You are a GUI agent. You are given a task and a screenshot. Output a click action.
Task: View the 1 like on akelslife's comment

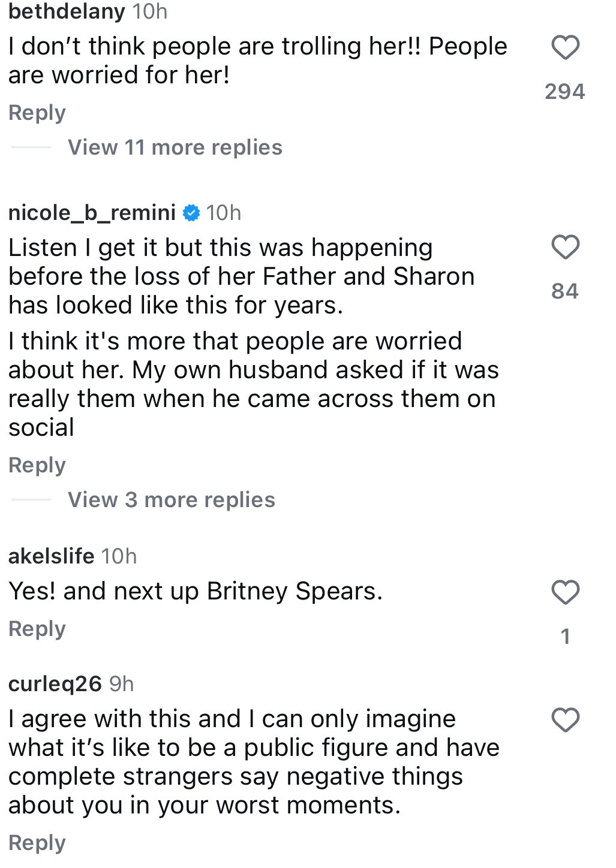(x=565, y=637)
